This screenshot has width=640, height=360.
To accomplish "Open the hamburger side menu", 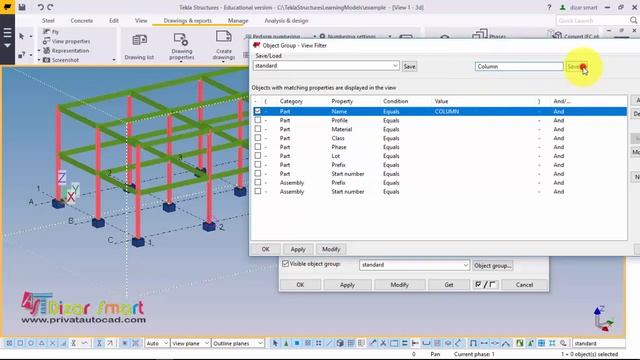I will click(7, 33).
